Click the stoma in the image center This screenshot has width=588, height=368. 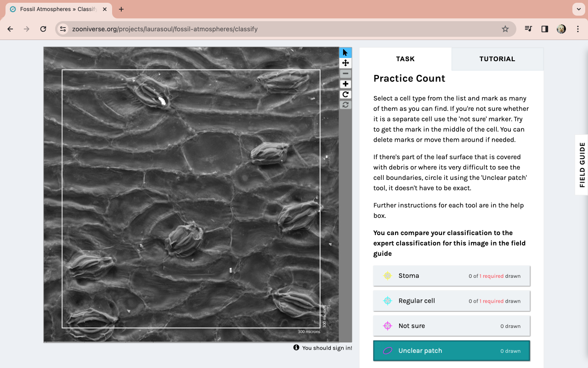point(184,239)
